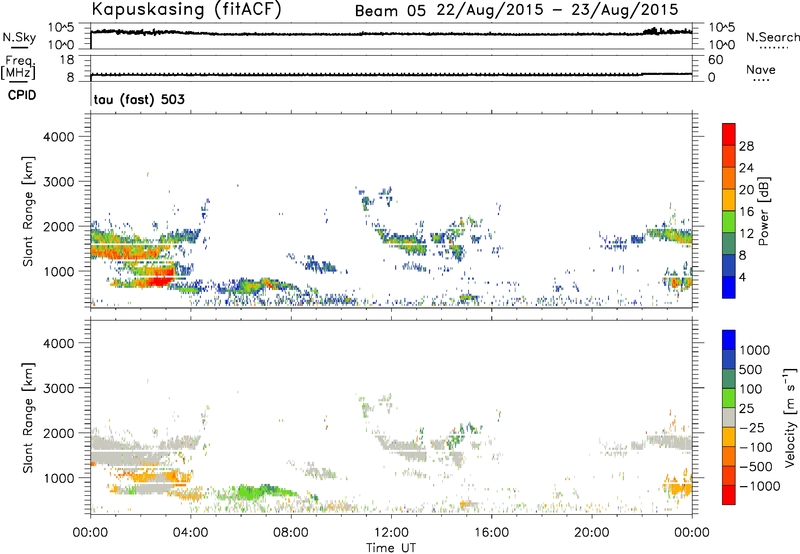Click the 'Velocity [m s⁻¹]' colorbar title

coord(791,417)
